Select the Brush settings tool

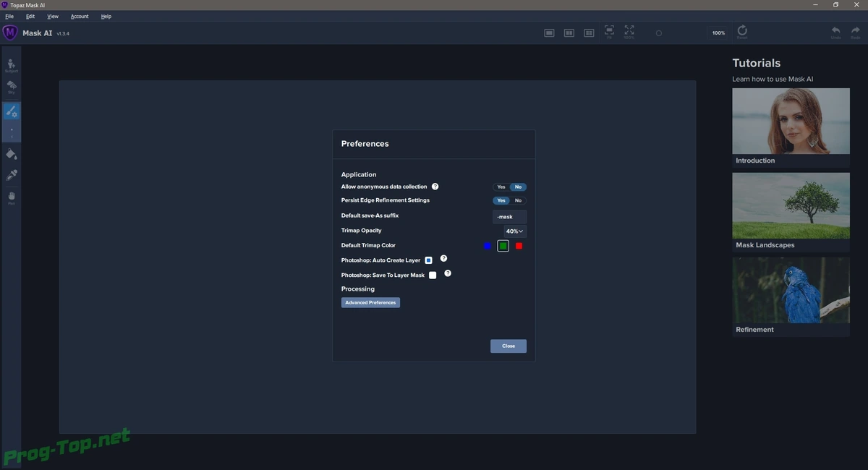pyautogui.click(x=12, y=111)
